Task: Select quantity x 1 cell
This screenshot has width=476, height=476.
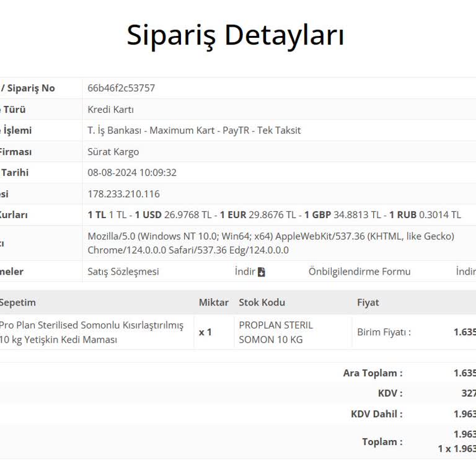Action: [x=205, y=332]
